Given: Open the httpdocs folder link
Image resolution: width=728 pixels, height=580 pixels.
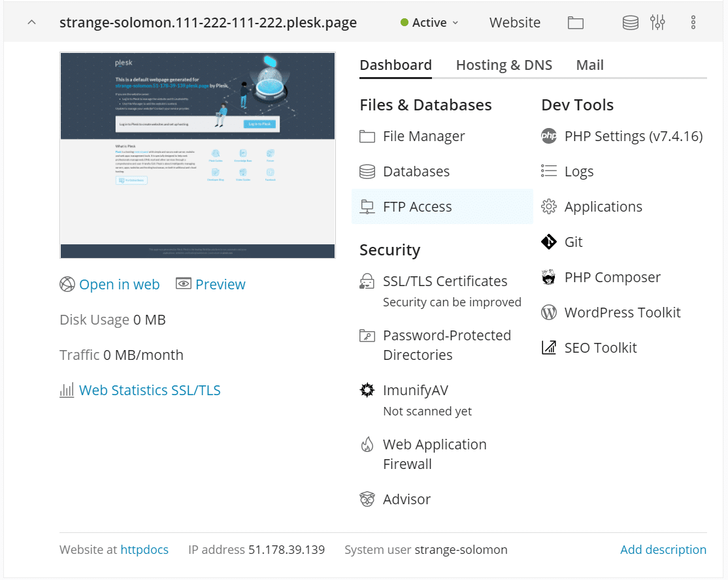Looking at the screenshot, I should point(144,550).
